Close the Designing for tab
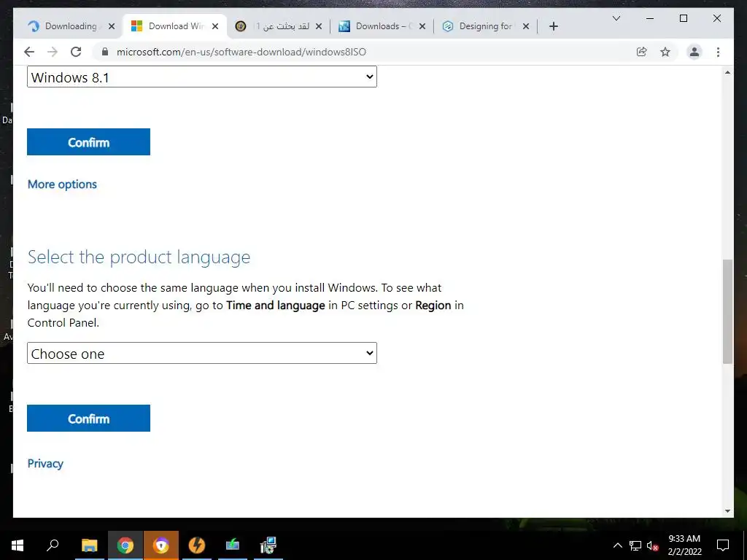The image size is (747, 560). [526, 26]
